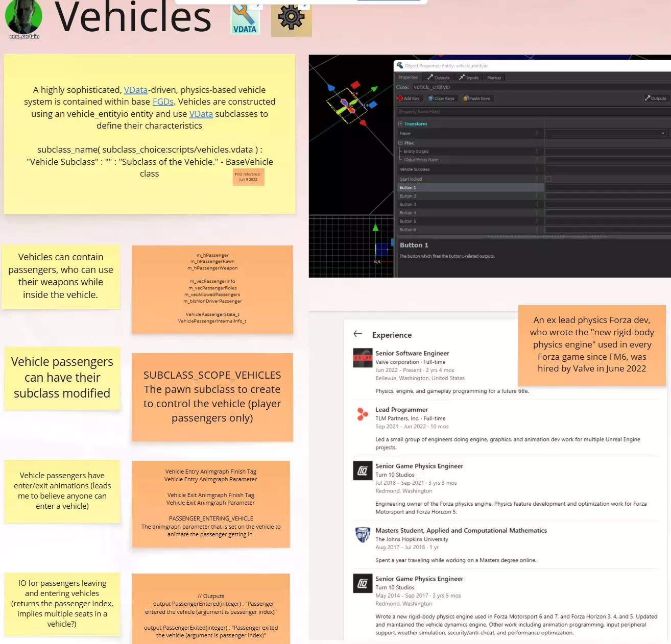Select the Global Entity Name tree row

point(471,160)
